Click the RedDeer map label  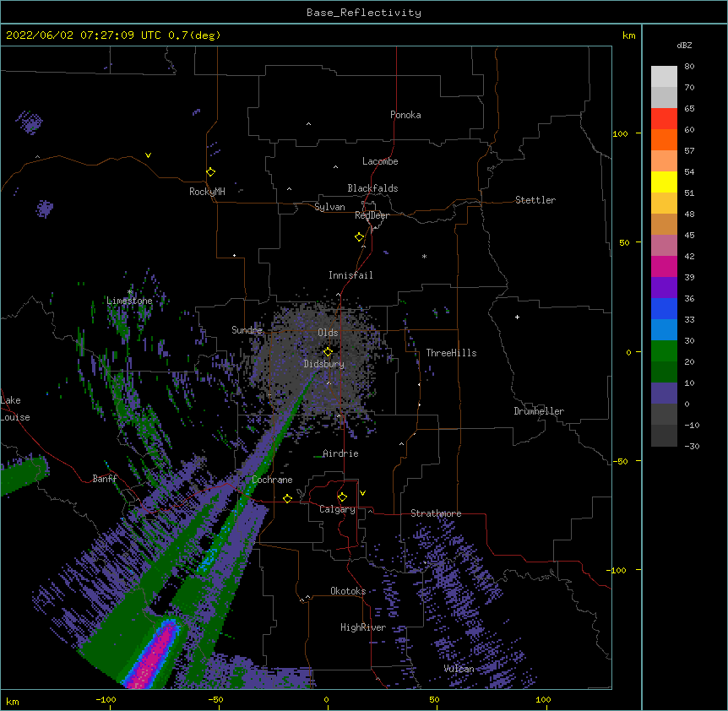(372, 215)
